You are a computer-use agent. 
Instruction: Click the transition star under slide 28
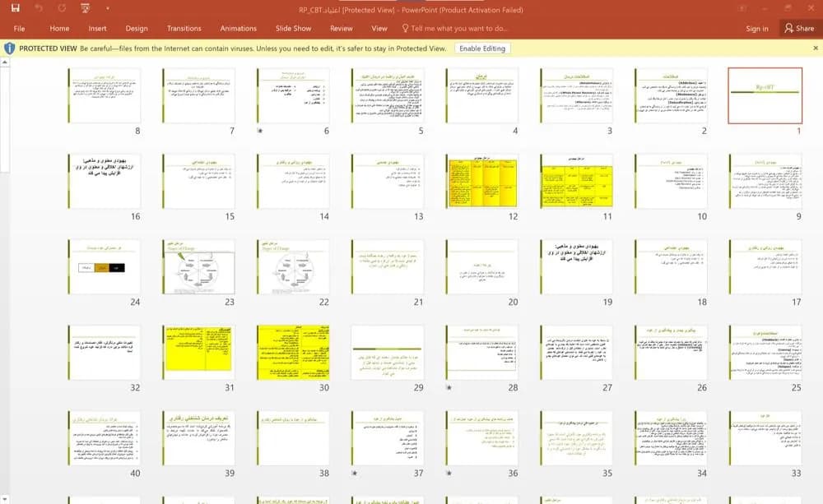(449, 387)
